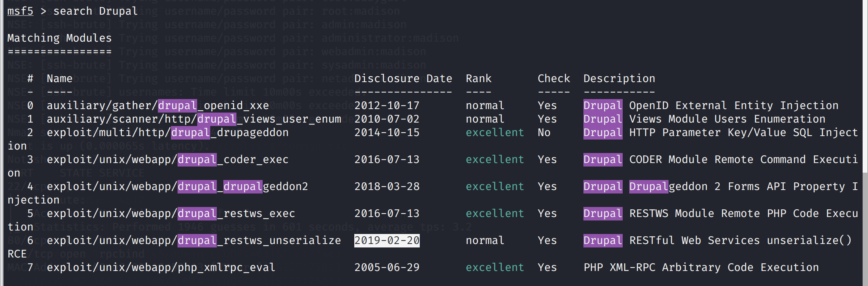Click 'excellent' rank in drupal_drupageddon row
The width and height of the screenshot is (868, 286).
[x=495, y=133]
